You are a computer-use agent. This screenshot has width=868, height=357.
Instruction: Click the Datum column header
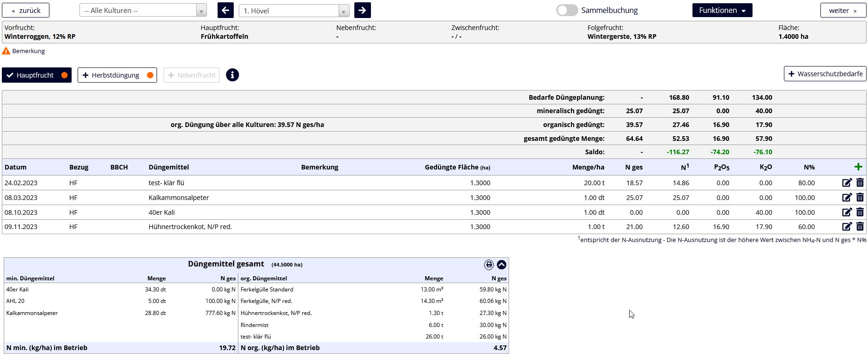tap(15, 167)
